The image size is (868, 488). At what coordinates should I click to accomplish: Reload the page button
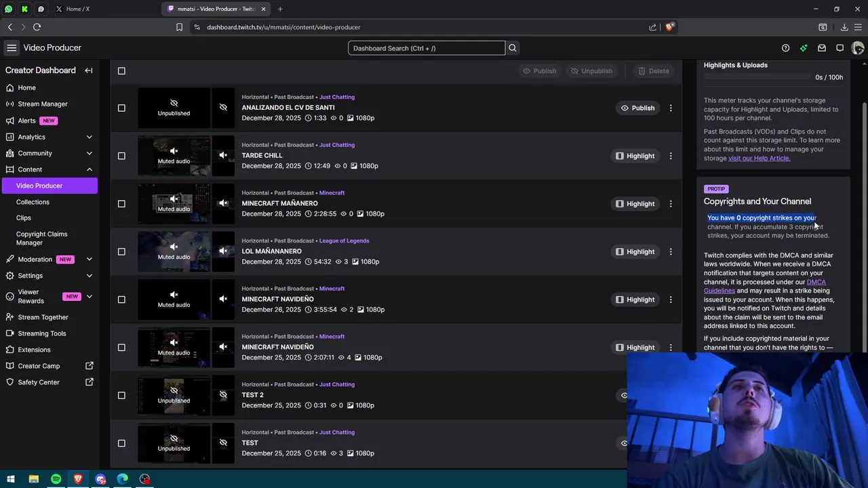click(x=37, y=27)
